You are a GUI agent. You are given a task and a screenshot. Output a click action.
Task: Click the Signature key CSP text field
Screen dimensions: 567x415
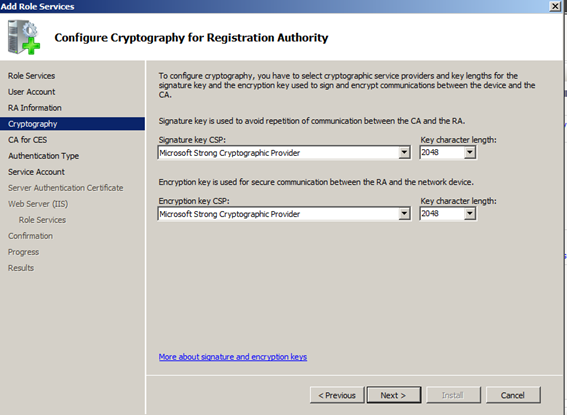(x=278, y=153)
